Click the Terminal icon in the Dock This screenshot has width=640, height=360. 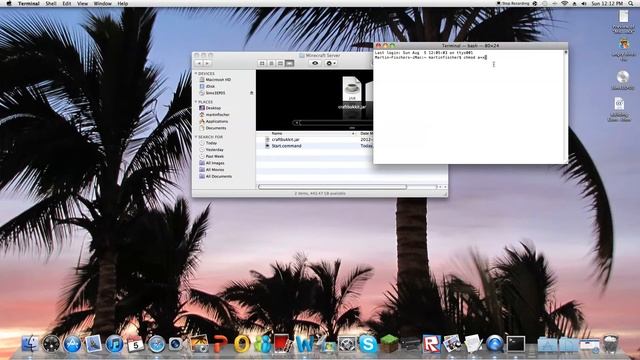click(516, 344)
